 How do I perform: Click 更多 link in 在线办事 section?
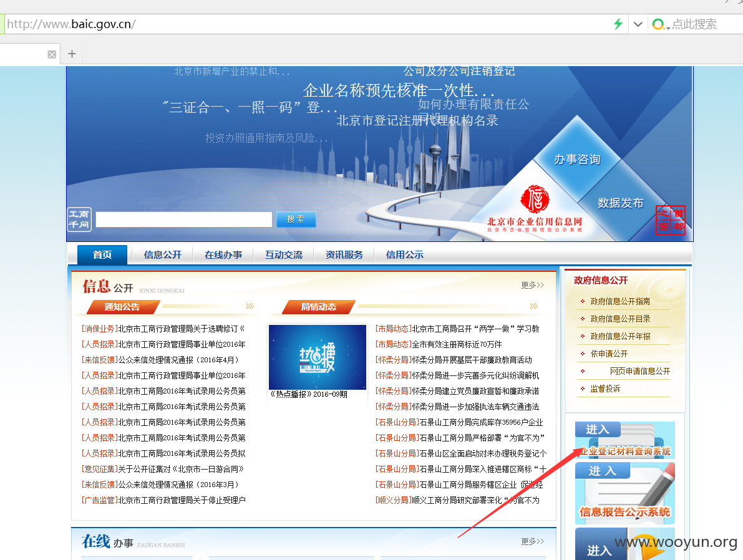532,541
